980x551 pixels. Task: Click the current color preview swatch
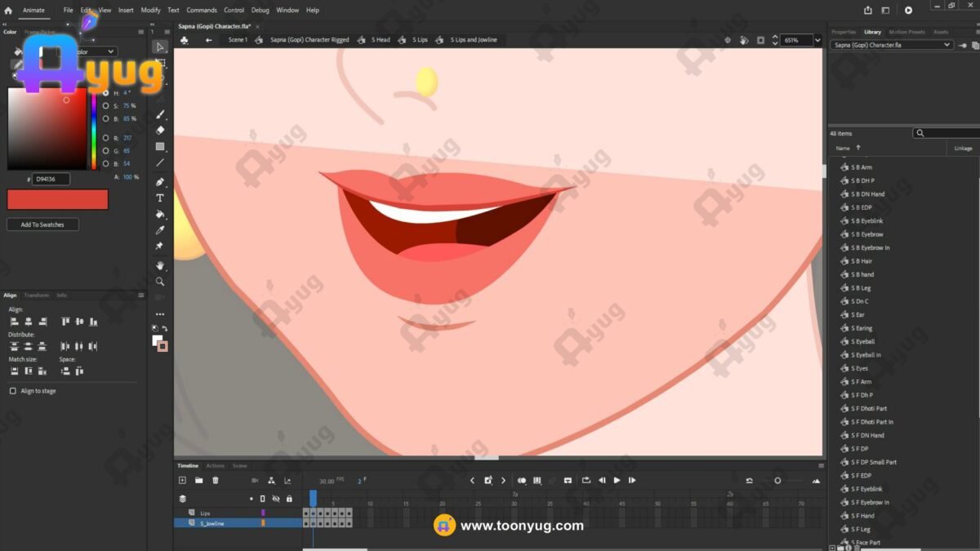pyautogui.click(x=57, y=199)
